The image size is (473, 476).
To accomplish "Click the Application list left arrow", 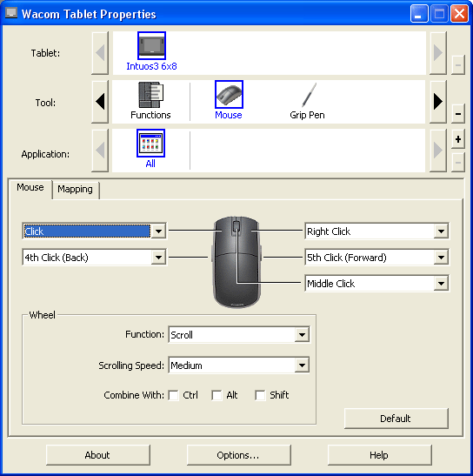I will [100, 151].
